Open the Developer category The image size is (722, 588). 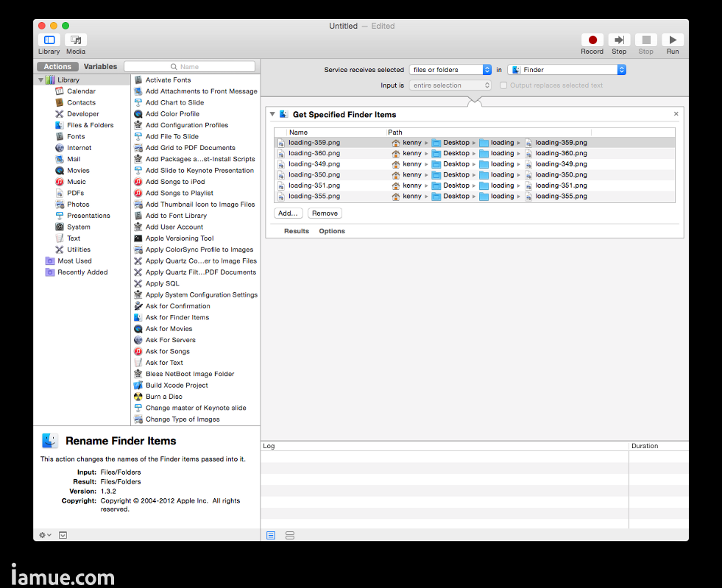point(83,114)
